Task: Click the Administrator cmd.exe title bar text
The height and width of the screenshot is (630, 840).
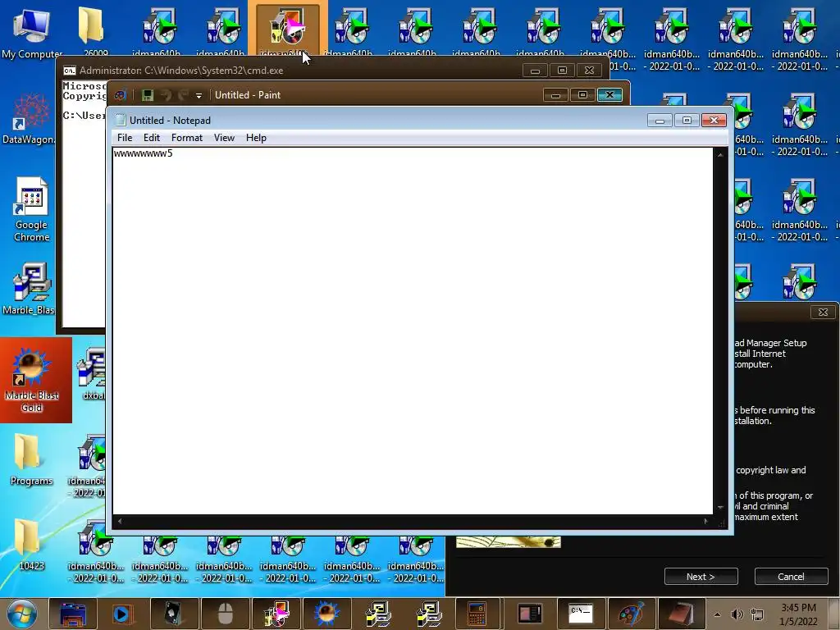Action: [x=181, y=71]
